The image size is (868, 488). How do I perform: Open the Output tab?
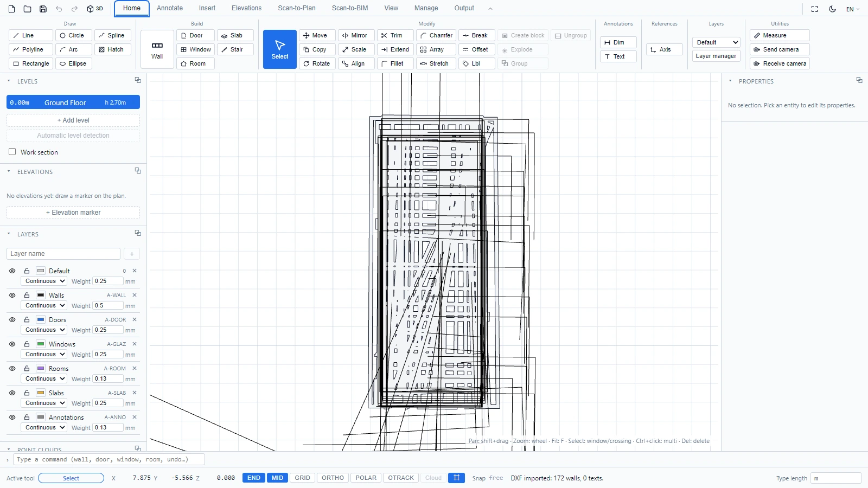pos(464,8)
